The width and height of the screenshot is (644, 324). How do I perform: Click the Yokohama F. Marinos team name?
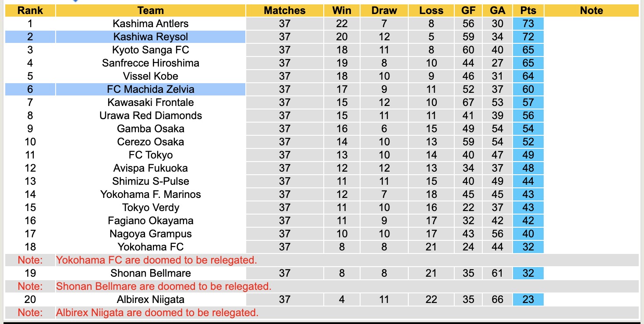click(x=150, y=194)
